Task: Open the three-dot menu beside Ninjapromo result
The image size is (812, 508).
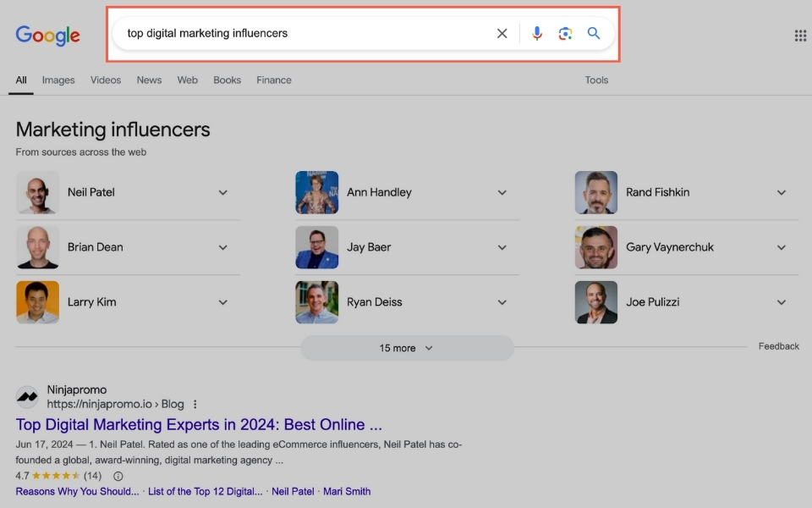Action: [x=195, y=404]
